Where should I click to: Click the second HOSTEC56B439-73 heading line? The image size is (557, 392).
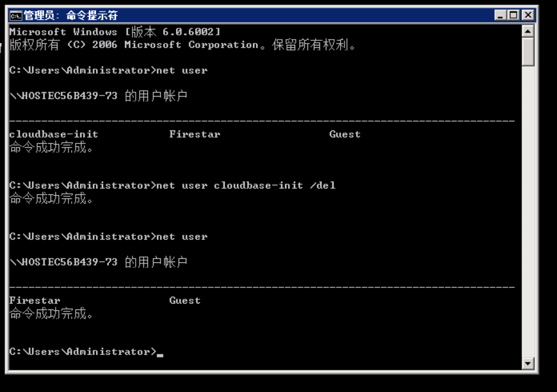click(99, 262)
